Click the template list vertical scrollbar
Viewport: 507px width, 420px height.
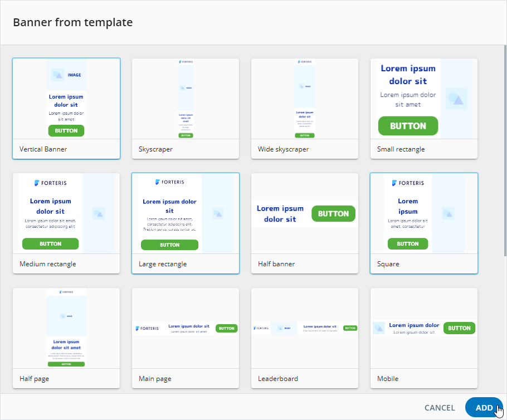(505, 150)
